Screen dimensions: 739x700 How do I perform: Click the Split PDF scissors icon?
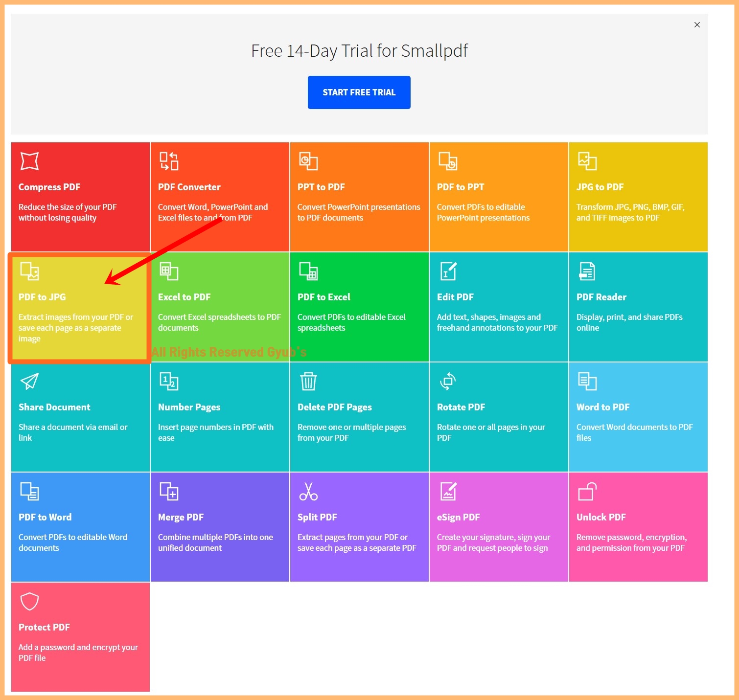click(308, 491)
